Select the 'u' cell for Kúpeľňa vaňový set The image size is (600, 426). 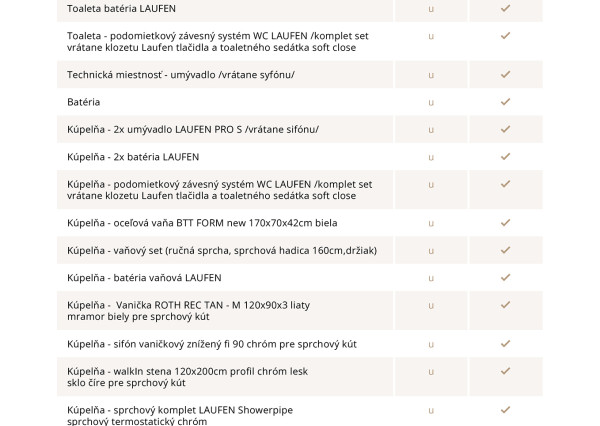431,250
